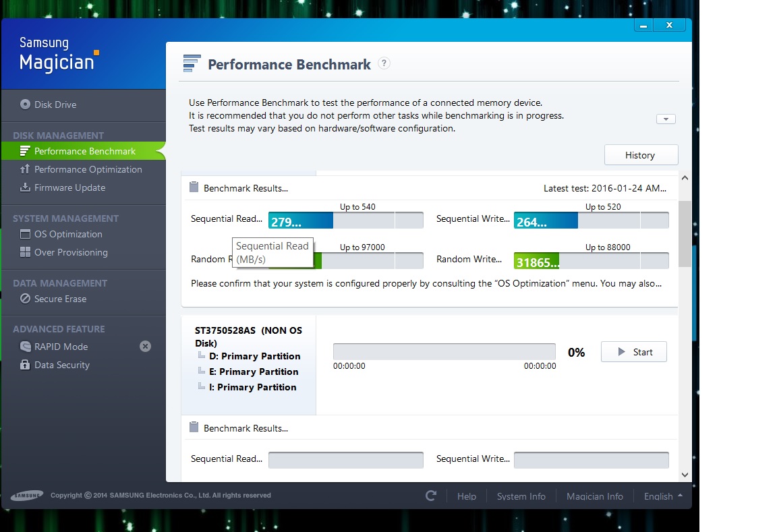Screen dimensions: 777x532
Task: Click the vertical scrollbar thumb
Action: [685, 234]
